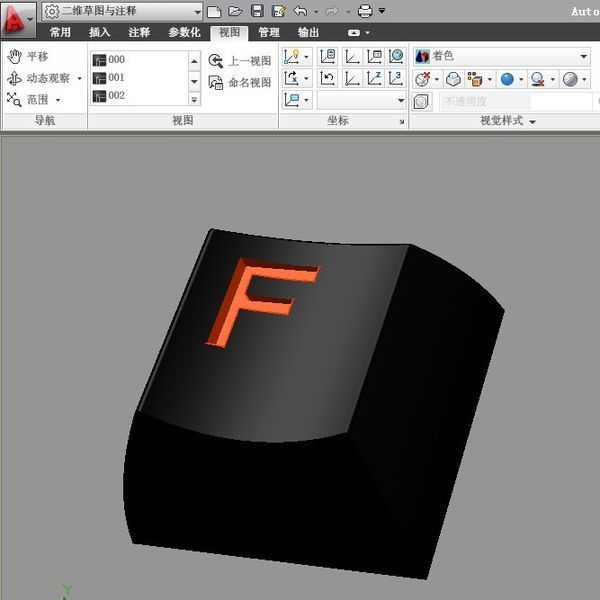This screenshot has width=600, height=600.
Task: Click the Previous View (上一视图) button
Action: tap(240, 61)
